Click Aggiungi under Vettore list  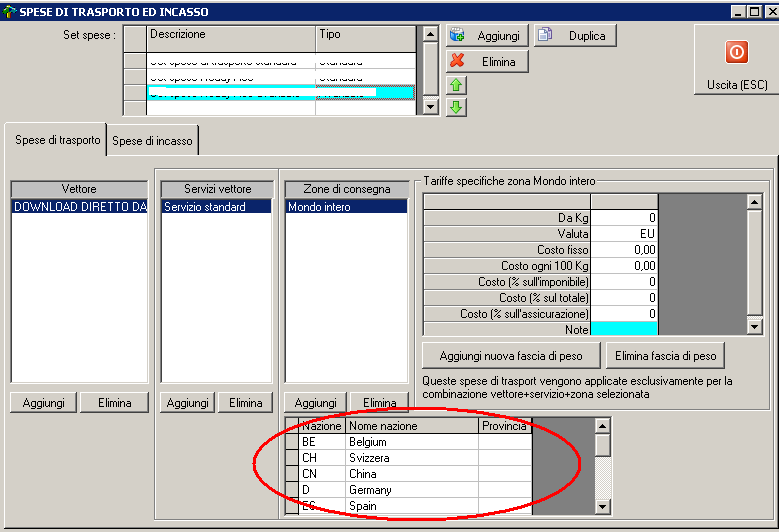tap(43, 403)
